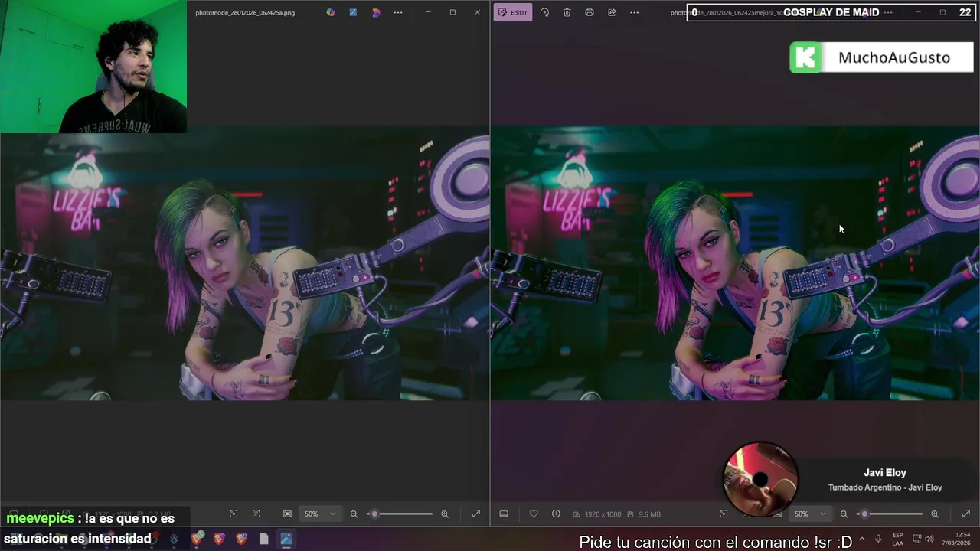Open the 50% zoom dropdown in right window

810,514
